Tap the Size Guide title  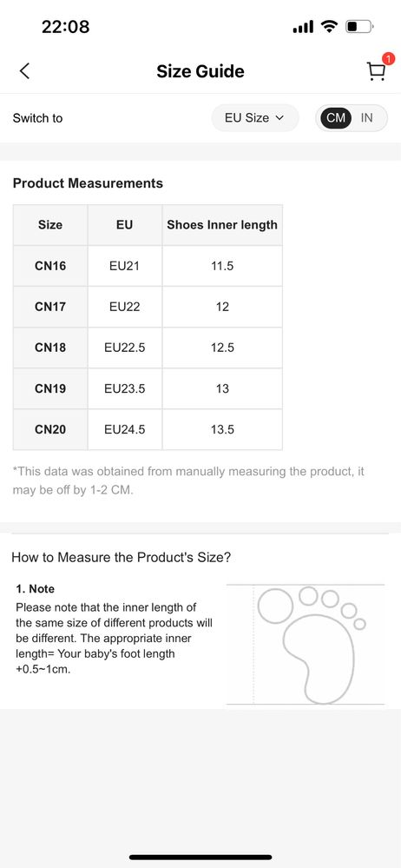click(200, 71)
